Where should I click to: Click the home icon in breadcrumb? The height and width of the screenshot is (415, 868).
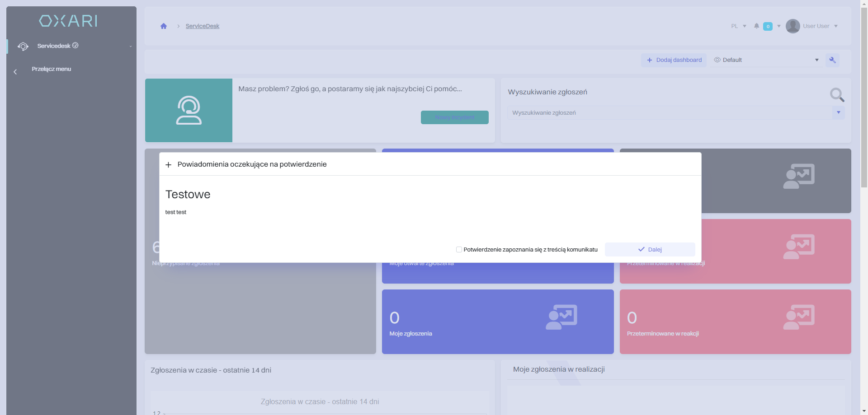[x=164, y=26]
